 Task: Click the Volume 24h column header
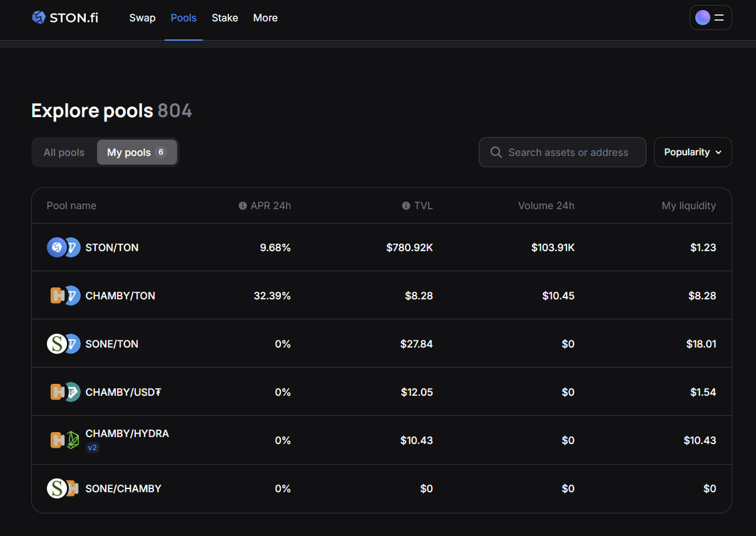(x=546, y=206)
